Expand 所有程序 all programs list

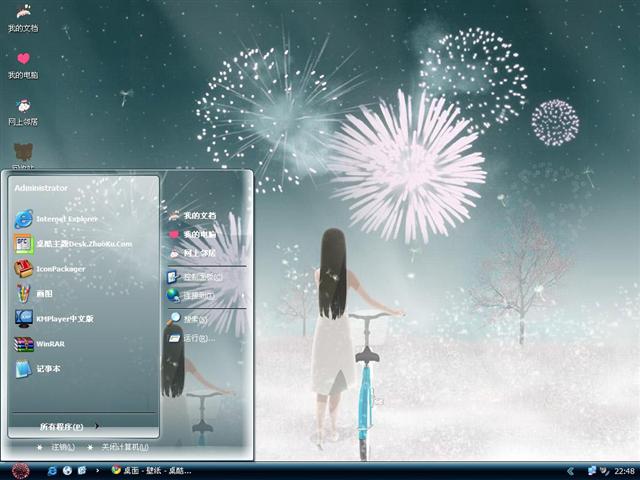(69, 427)
